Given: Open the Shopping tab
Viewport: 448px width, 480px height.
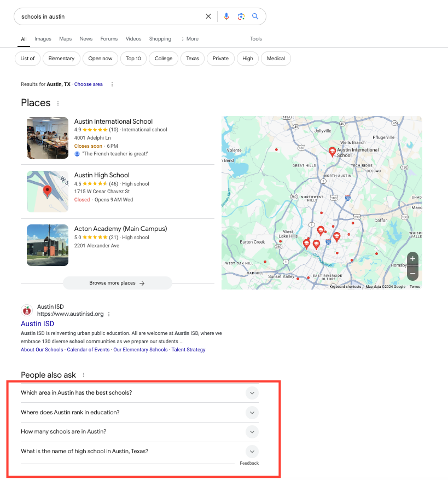Looking at the screenshot, I should pyautogui.click(x=160, y=39).
